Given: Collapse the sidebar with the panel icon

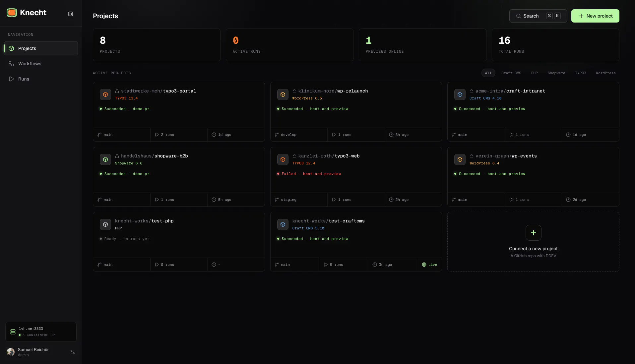Looking at the screenshot, I should 71,14.
